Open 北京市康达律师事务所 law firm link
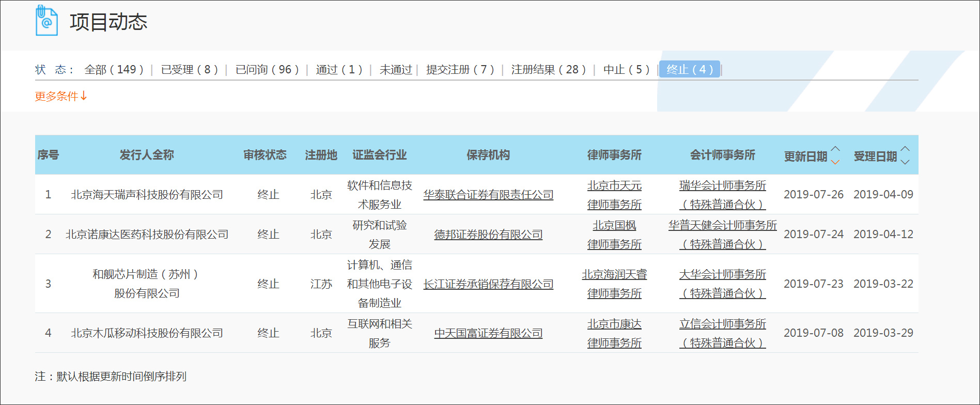This screenshot has height=405, width=980. point(614,333)
